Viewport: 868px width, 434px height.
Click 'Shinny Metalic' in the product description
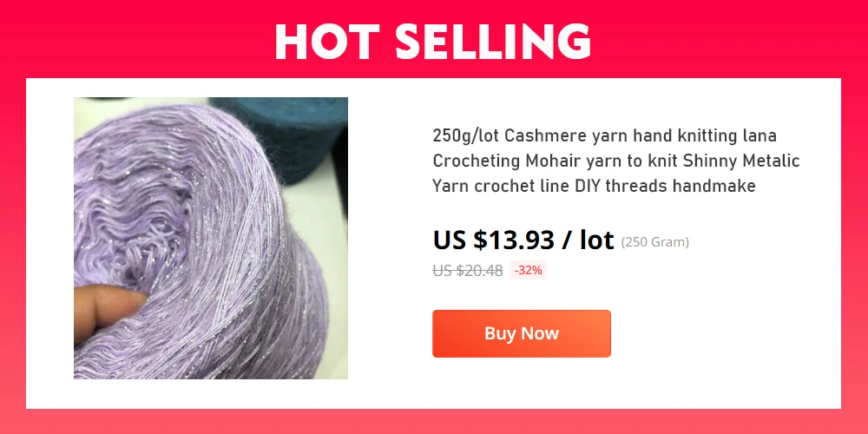click(741, 161)
